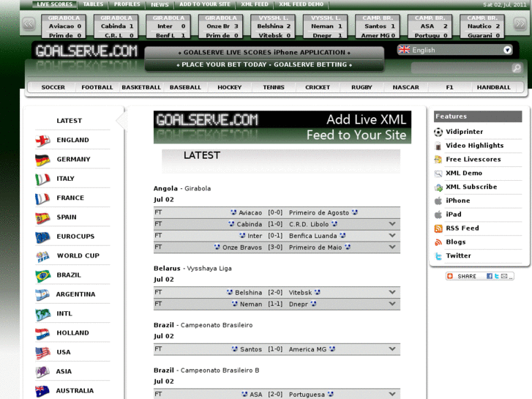Viewport: 532px width, 399px height.
Task: Select the Handball sport tab
Action: pos(494,87)
